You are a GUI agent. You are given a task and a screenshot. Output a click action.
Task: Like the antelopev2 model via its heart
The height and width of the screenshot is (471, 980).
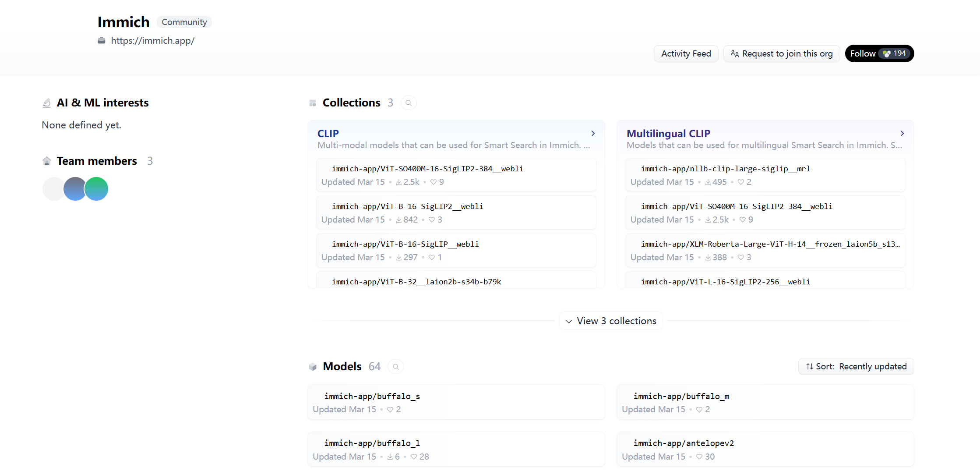[698, 456]
